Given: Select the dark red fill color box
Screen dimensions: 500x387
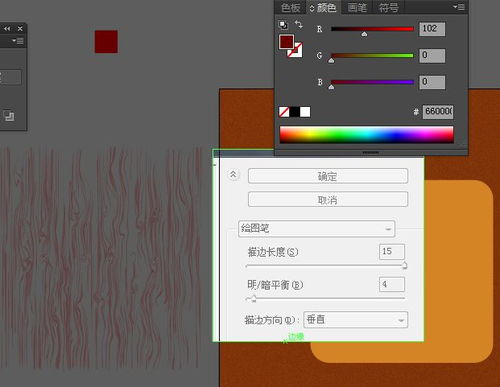Looking at the screenshot, I should (286, 42).
